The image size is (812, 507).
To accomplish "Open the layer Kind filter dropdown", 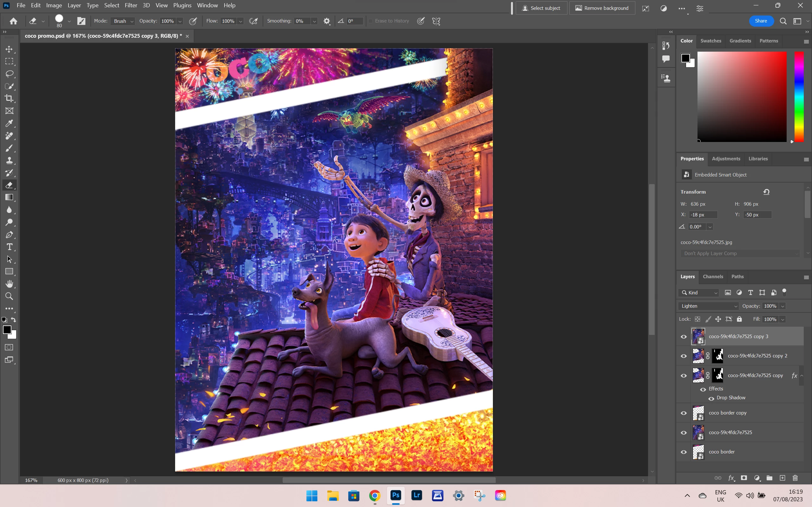I will coord(699,293).
